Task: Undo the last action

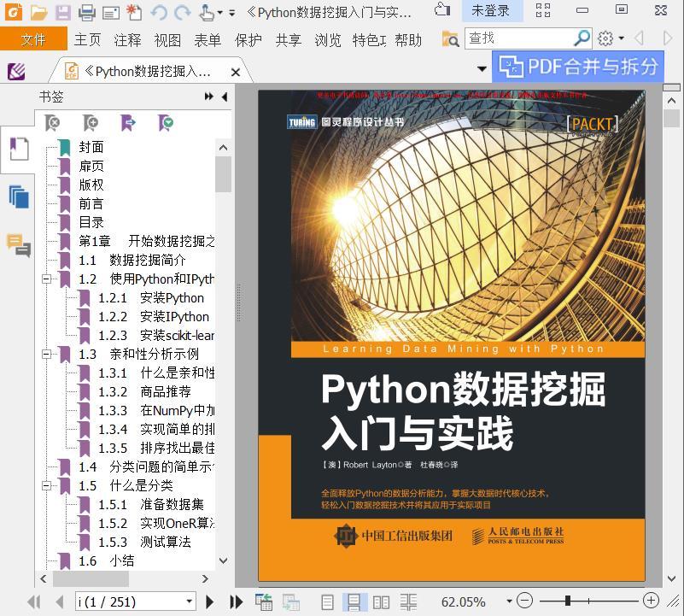Action: (x=159, y=13)
